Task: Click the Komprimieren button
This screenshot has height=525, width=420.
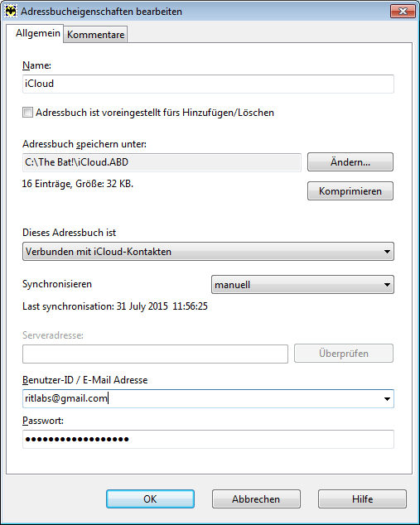Action: 350,190
